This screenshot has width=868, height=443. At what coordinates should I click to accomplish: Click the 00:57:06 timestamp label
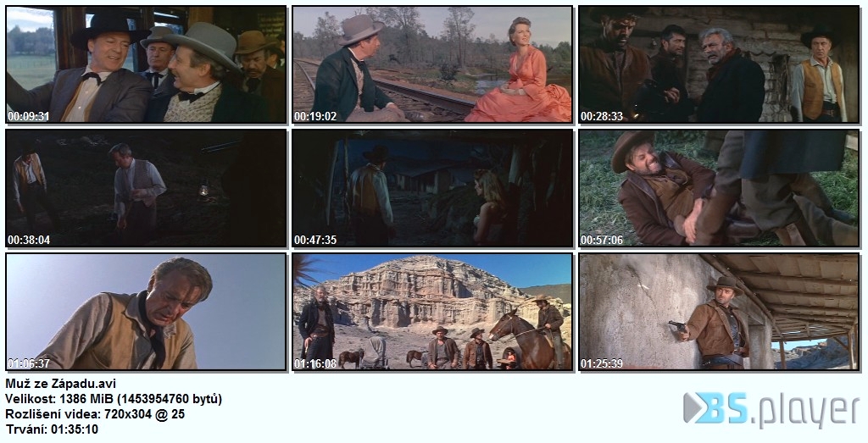coord(602,240)
